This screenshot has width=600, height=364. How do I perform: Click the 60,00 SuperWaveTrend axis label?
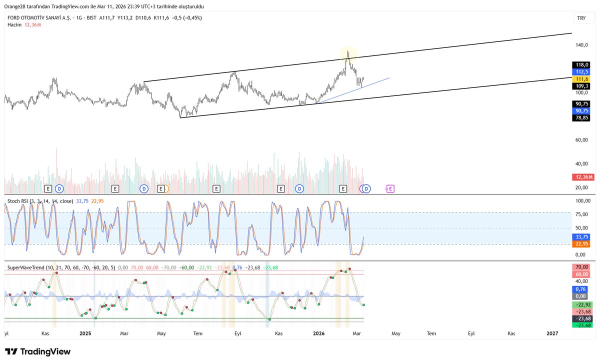pyautogui.click(x=581, y=274)
